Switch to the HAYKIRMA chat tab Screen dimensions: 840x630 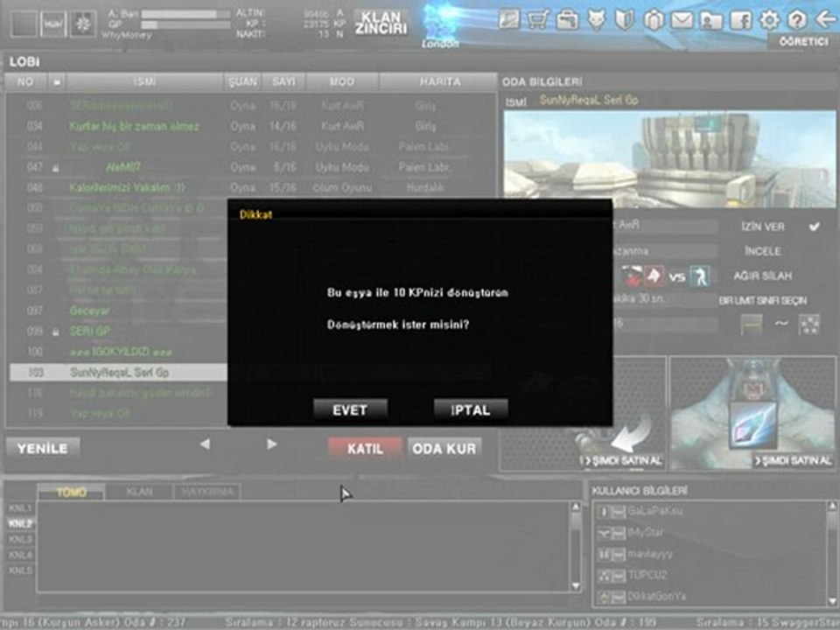click(x=206, y=492)
